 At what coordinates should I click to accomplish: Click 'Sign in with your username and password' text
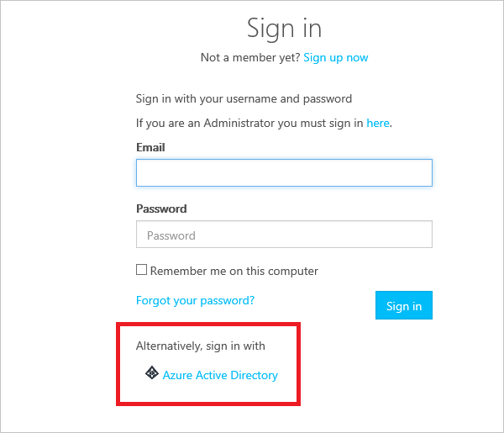coord(244,98)
